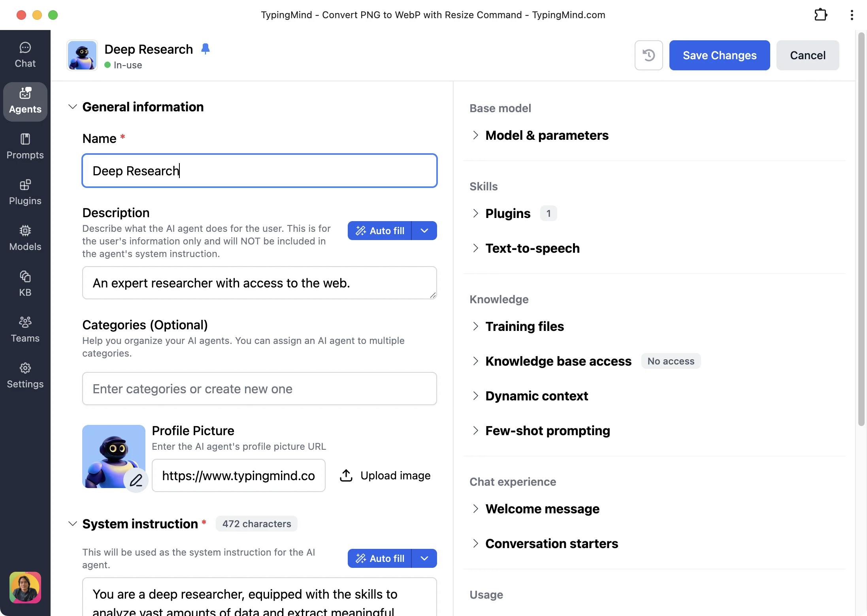
Task: Click the pin icon next to Deep Research
Action: pyautogui.click(x=205, y=49)
